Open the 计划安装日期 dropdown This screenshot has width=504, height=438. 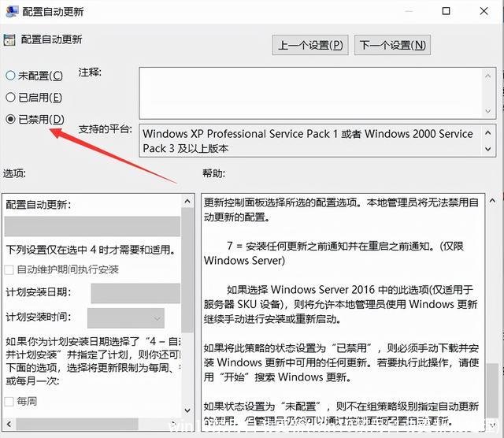135,293
